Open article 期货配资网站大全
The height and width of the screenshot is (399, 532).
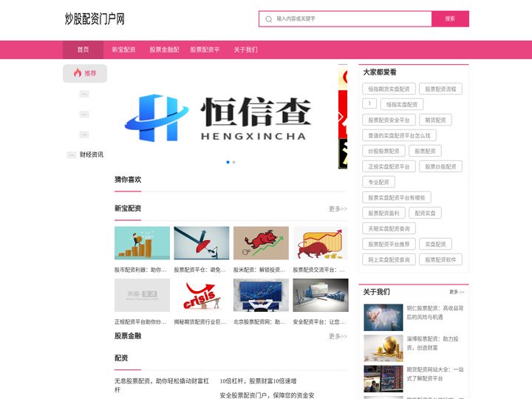435,374
